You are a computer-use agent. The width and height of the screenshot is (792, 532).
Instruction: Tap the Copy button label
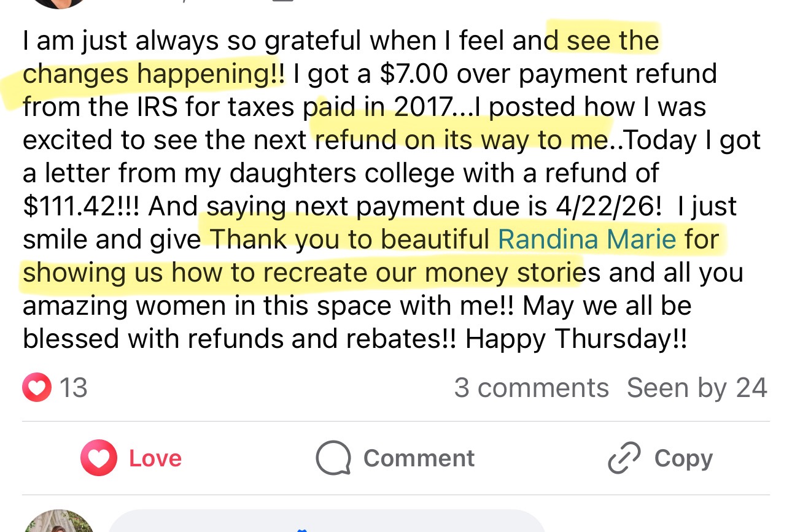[683, 458]
